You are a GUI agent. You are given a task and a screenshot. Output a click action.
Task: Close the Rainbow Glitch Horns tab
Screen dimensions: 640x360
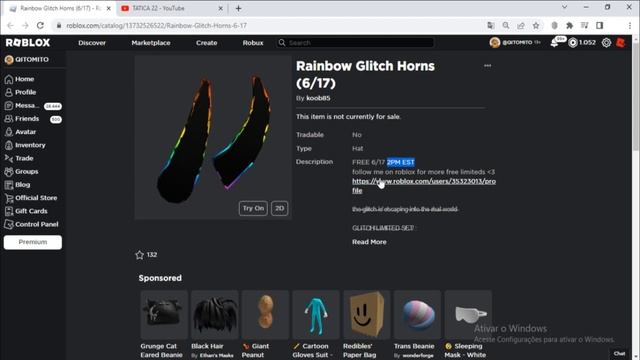coord(109,8)
